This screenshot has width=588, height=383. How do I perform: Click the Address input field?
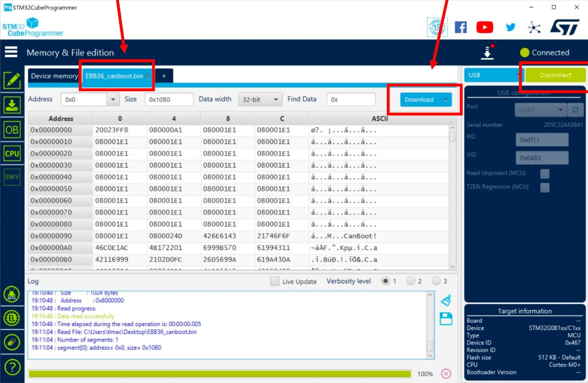click(84, 100)
